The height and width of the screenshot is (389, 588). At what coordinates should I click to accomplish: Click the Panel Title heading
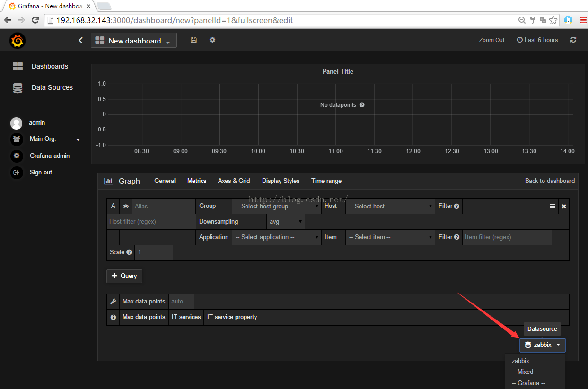(338, 72)
